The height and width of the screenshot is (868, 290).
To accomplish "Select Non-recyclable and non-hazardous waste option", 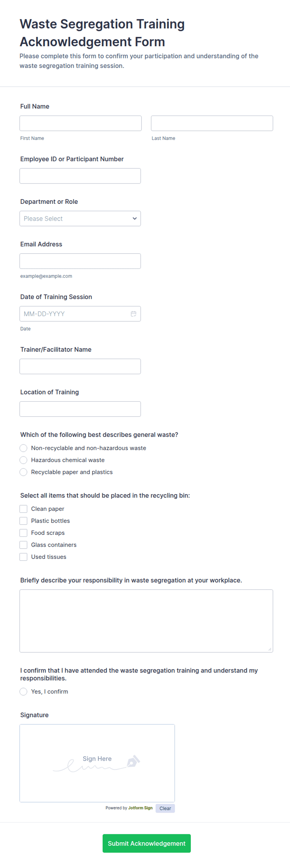I will [24, 448].
